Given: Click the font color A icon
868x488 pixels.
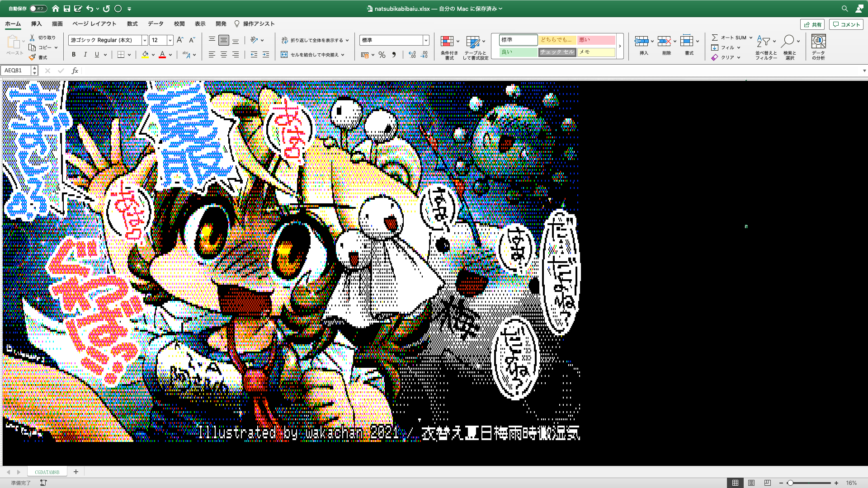Looking at the screenshot, I should coord(162,55).
